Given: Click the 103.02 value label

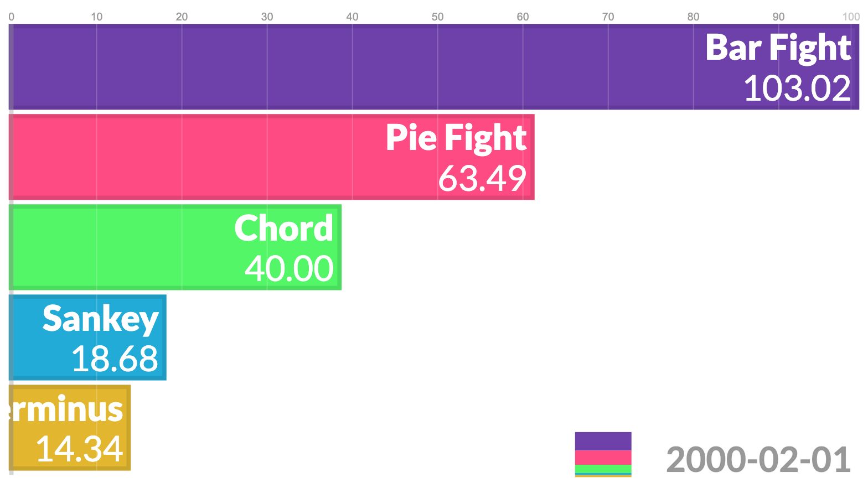Looking at the screenshot, I should [x=797, y=89].
